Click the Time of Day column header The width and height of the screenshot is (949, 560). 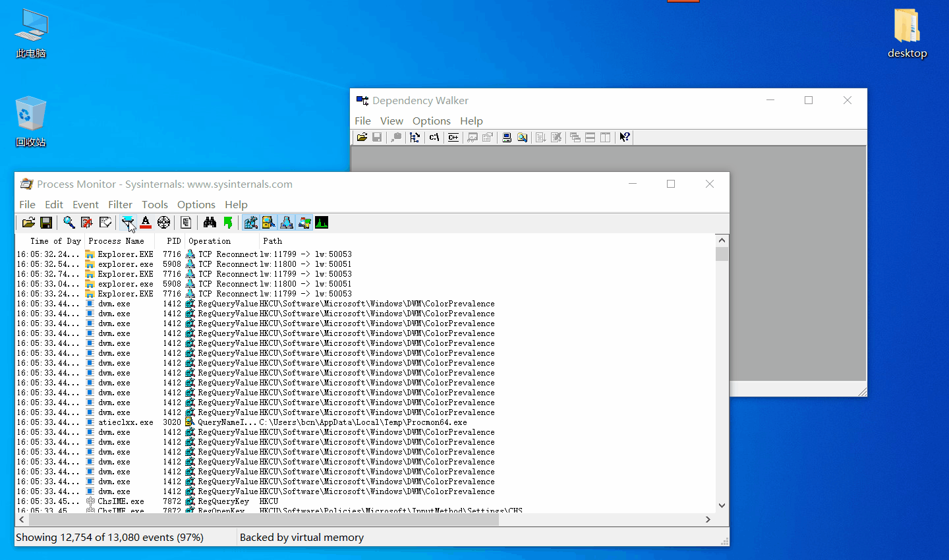[x=50, y=241]
